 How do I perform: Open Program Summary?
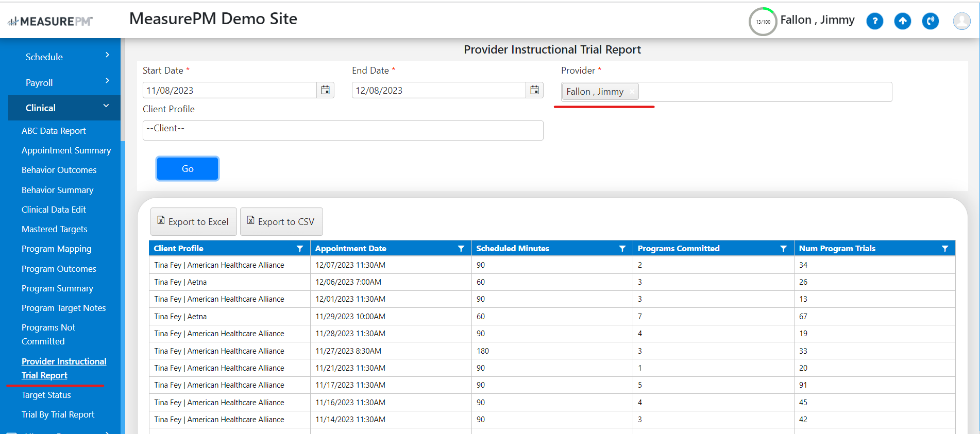(57, 288)
